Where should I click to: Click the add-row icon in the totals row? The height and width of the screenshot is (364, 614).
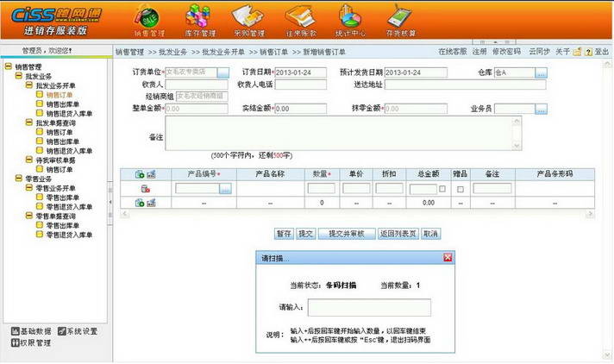tap(140, 203)
